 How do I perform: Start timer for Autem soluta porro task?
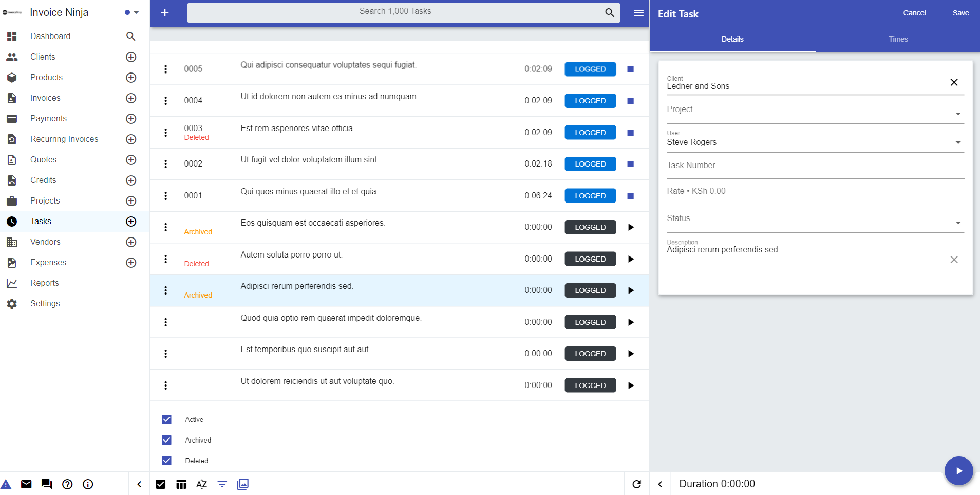(631, 259)
